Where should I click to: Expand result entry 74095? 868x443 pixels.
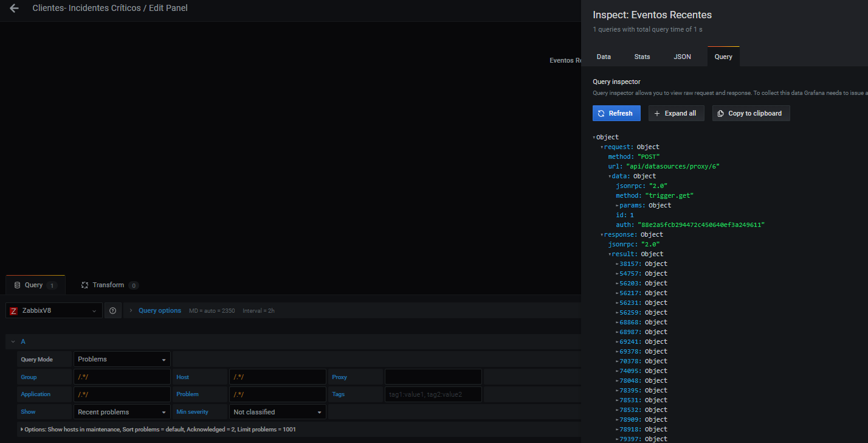[x=618, y=371]
